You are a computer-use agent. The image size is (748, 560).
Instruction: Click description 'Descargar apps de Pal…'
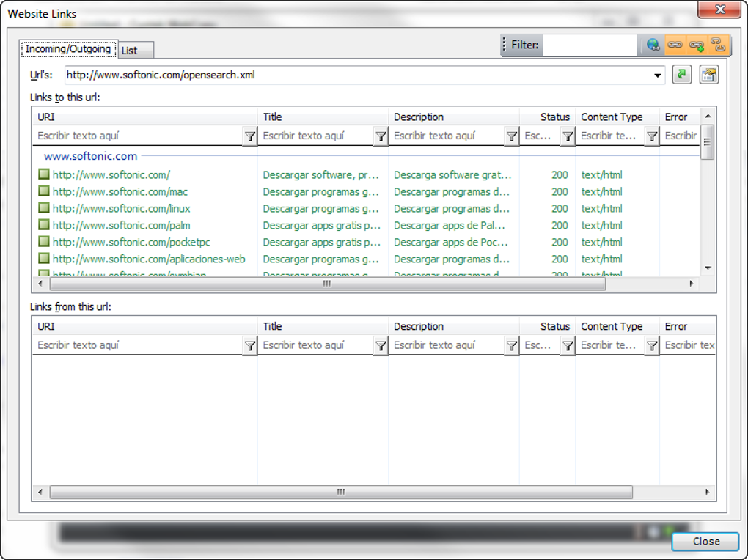tap(449, 225)
